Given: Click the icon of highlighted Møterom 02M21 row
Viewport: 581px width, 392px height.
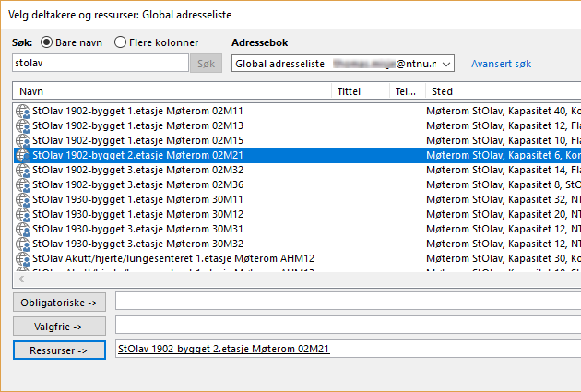Looking at the screenshot, I should (x=23, y=155).
